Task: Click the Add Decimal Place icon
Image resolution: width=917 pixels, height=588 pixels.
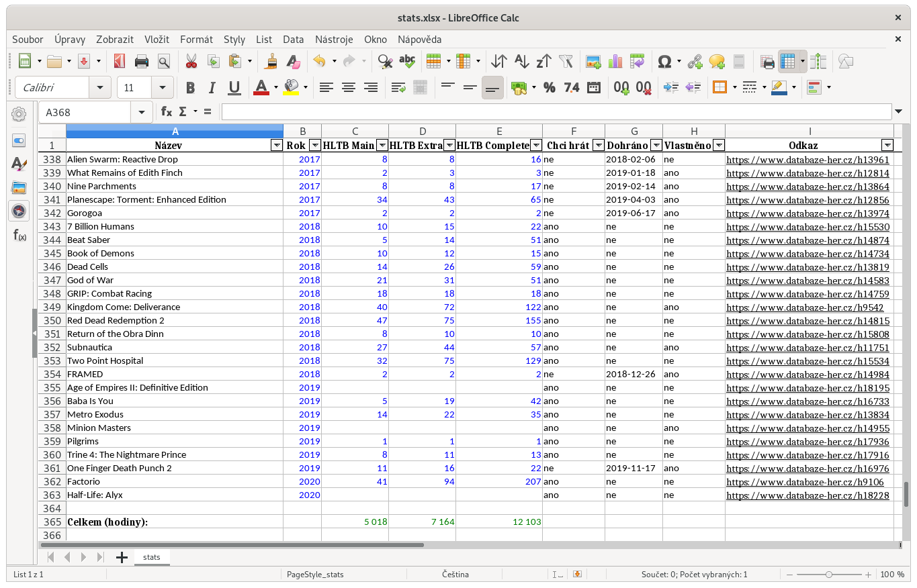Action: coord(621,87)
